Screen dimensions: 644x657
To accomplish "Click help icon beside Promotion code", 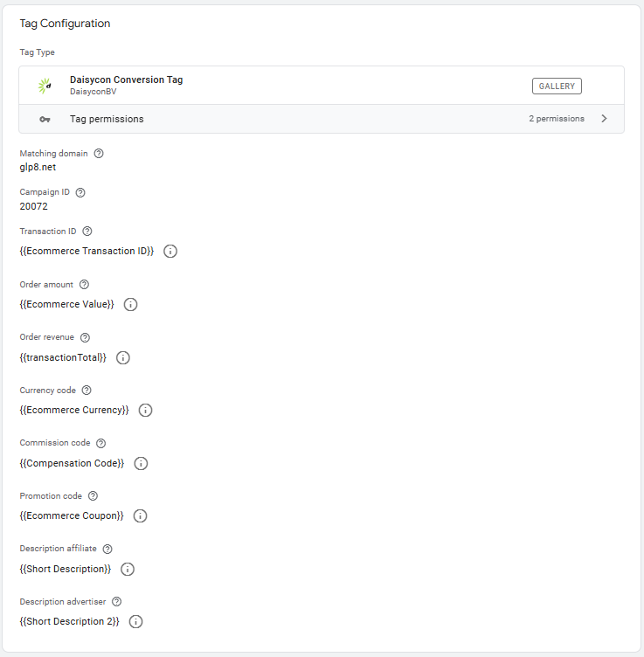I will coord(93,495).
